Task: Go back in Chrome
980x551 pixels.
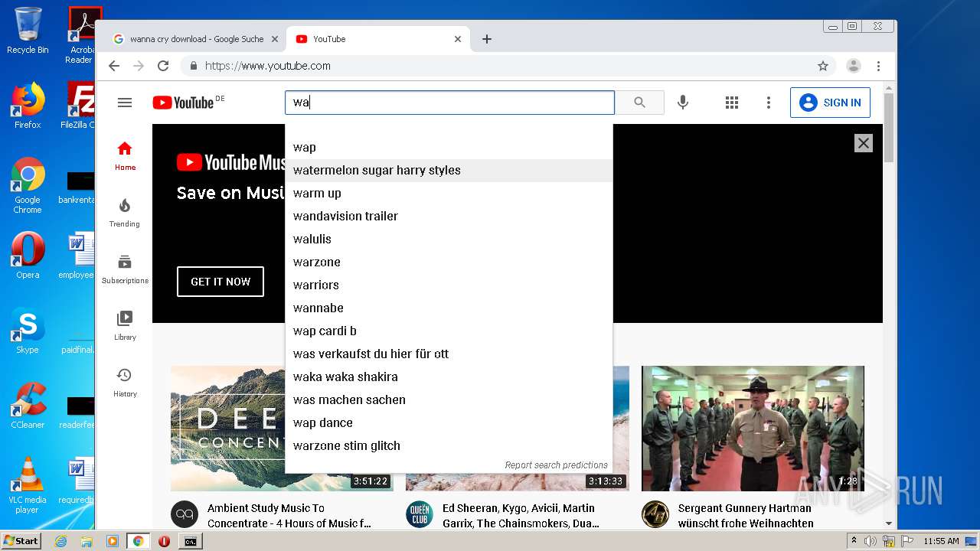Action: click(114, 66)
